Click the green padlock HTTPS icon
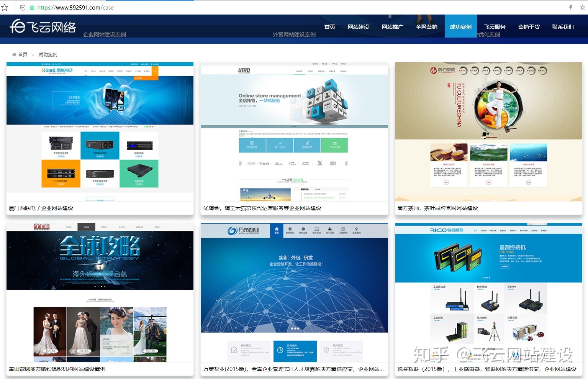This screenshot has height=379, width=588. [x=32, y=7]
